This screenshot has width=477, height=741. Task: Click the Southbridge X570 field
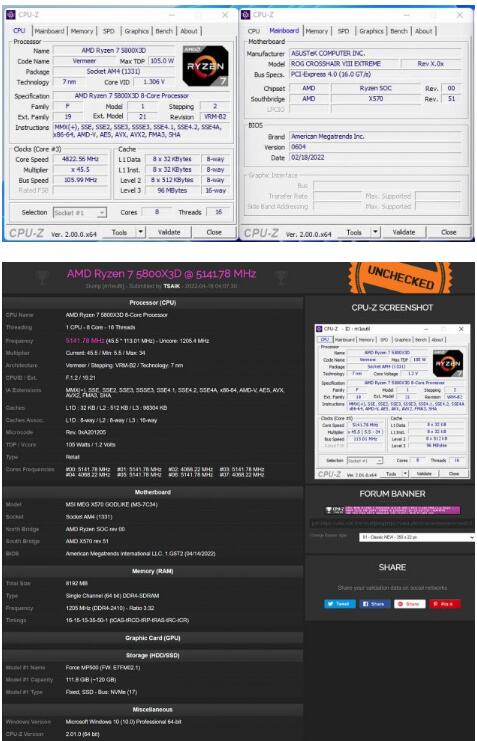376,99
